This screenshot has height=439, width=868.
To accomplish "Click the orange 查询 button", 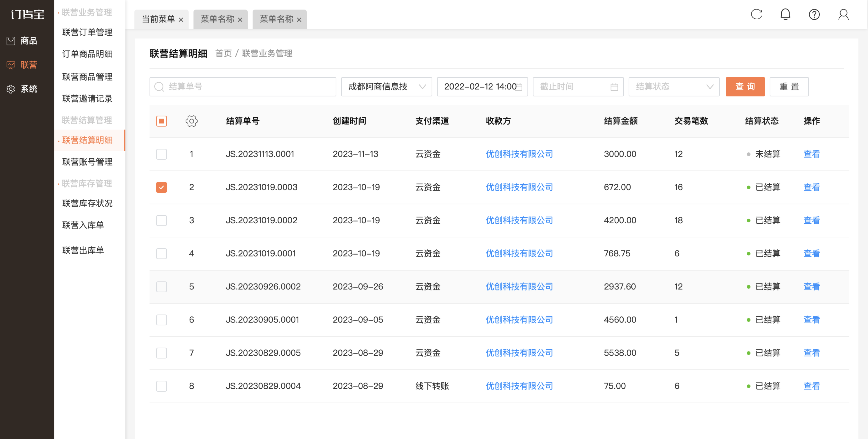I will [745, 87].
